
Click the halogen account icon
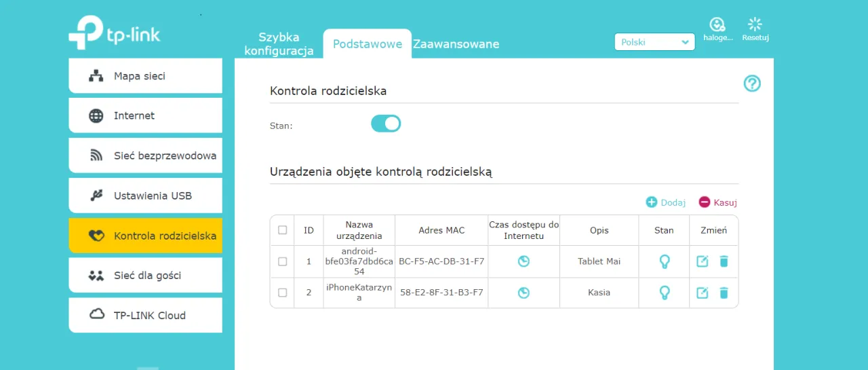[x=717, y=24]
